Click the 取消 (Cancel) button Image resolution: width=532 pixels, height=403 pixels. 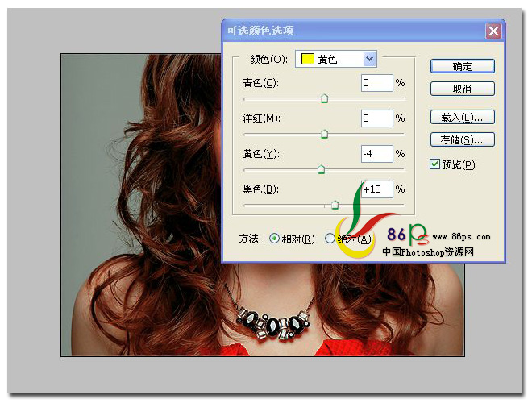coord(462,89)
